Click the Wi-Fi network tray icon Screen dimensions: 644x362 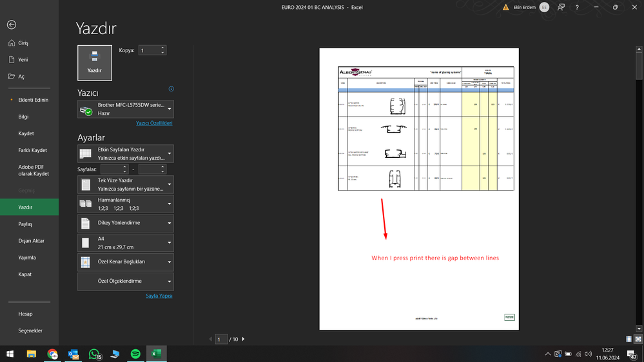point(578,354)
